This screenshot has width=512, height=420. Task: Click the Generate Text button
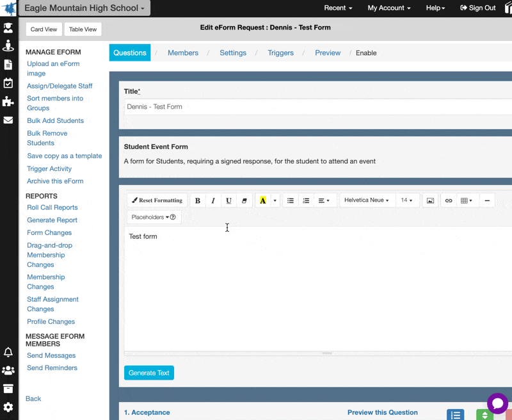coord(148,372)
